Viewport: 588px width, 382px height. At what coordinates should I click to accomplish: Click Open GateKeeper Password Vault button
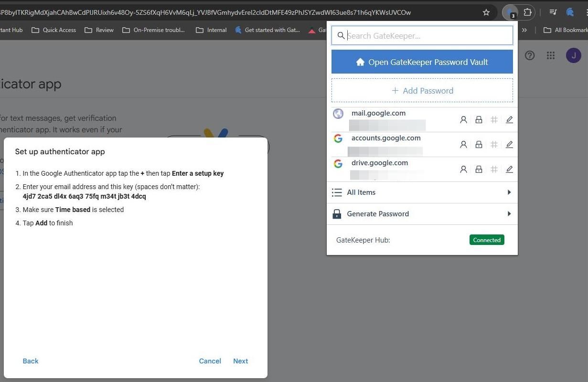[422, 62]
